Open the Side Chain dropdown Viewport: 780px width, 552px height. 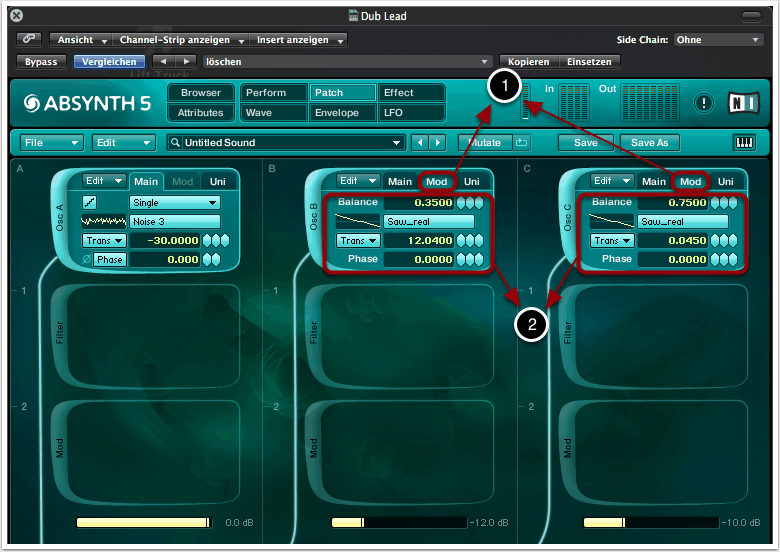[717, 40]
